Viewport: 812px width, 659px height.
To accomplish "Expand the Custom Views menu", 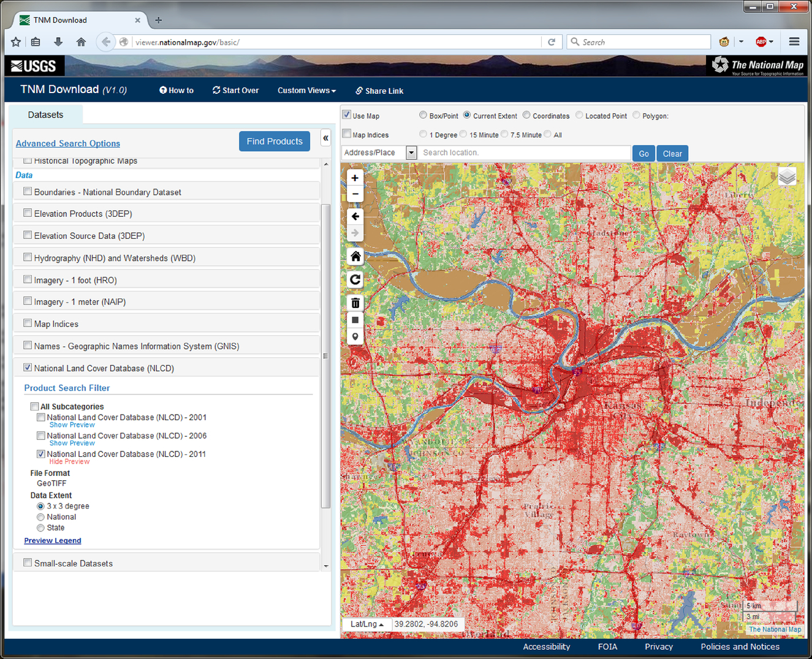I will click(306, 91).
